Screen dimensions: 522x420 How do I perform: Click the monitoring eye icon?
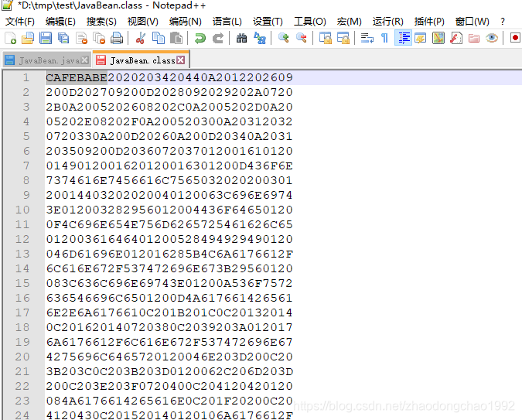[x=491, y=38]
